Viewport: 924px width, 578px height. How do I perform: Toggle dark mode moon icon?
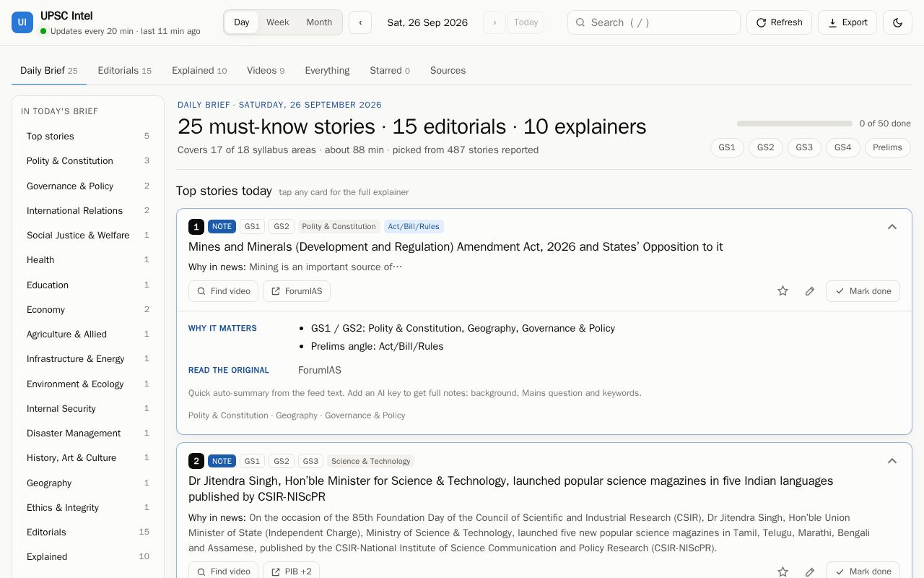click(x=897, y=22)
